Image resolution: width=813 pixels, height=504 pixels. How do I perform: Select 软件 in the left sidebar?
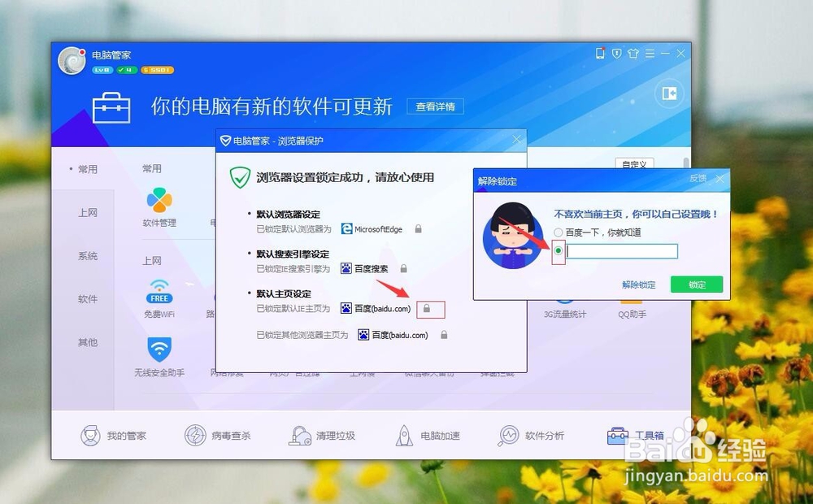click(87, 299)
